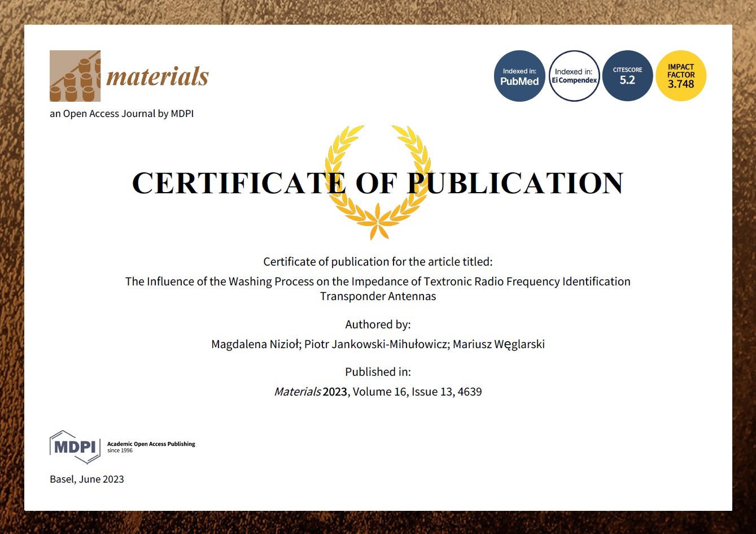Click the Indexed in PubMed badge
756x534 pixels.
coord(519,76)
